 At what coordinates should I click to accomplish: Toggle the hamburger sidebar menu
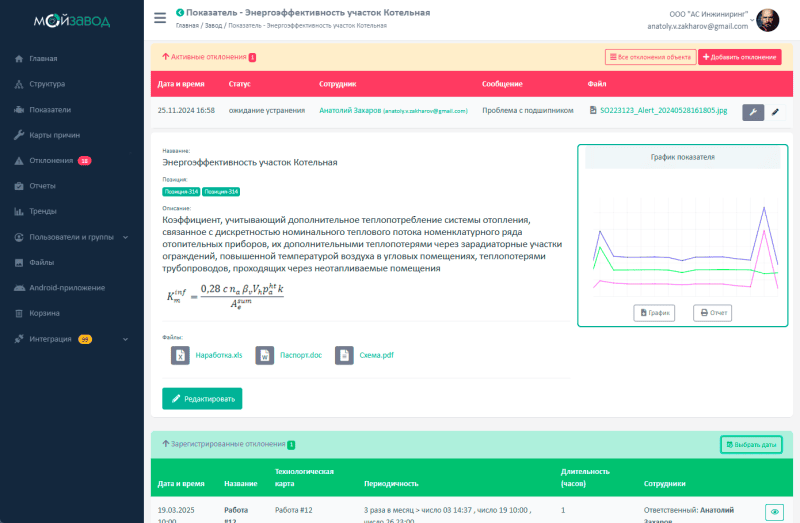tap(160, 18)
